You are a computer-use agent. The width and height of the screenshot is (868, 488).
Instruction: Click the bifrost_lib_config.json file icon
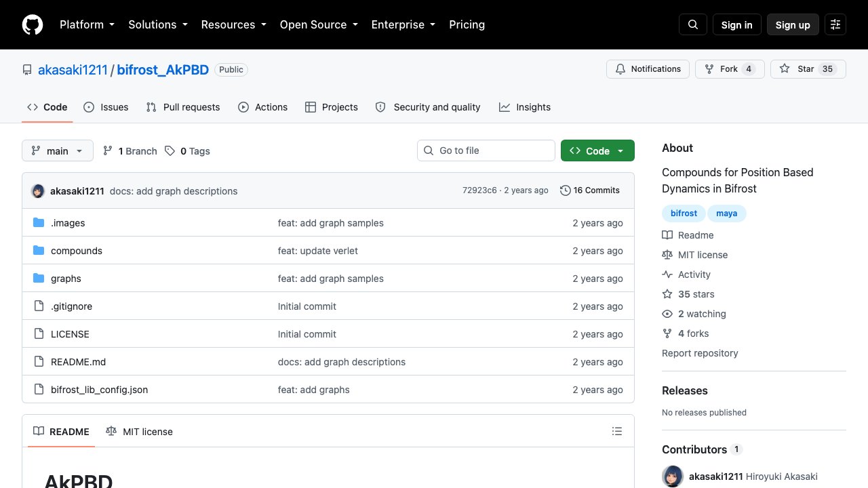39,390
